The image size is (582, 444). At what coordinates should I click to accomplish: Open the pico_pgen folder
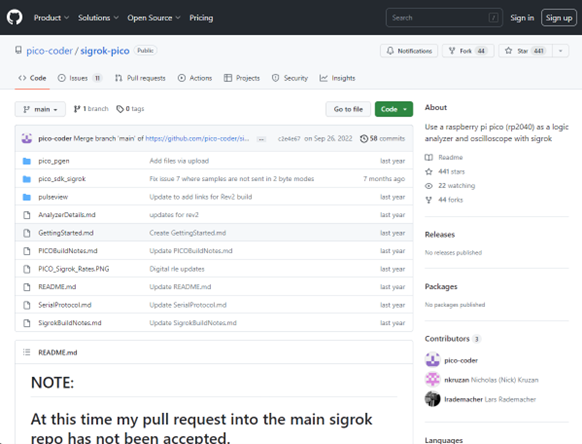pyautogui.click(x=54, y=161)
